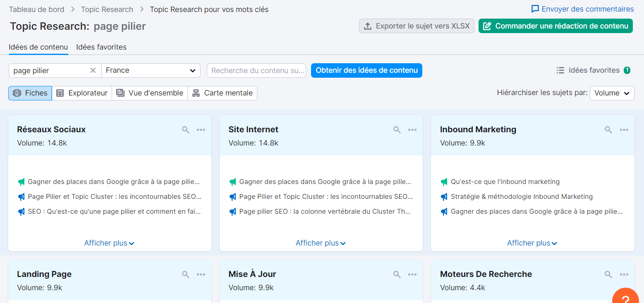
Task: Open more options on Inbound Marketing card
Action: click(624, 130)
